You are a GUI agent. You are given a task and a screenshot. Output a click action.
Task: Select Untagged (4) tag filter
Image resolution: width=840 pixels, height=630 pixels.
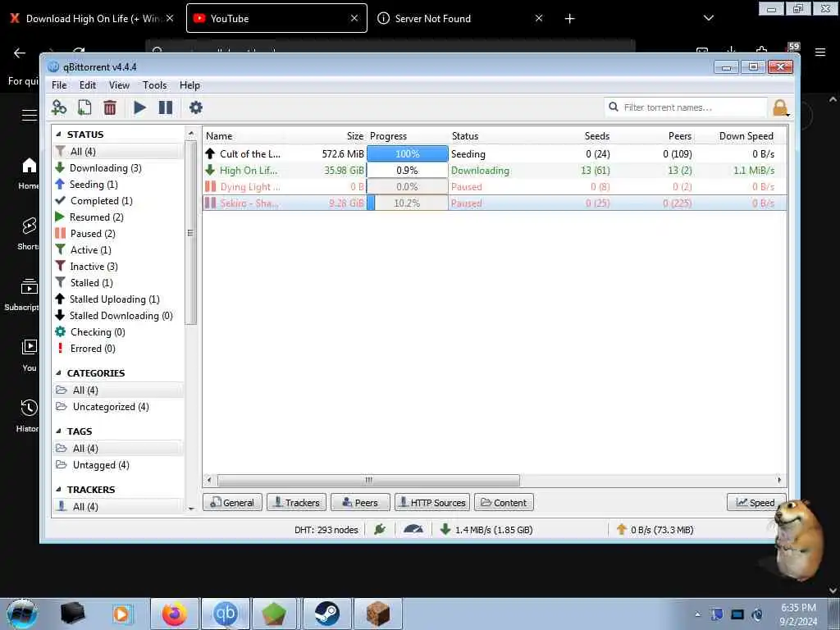pyautogui.click(x=101, y=465)
